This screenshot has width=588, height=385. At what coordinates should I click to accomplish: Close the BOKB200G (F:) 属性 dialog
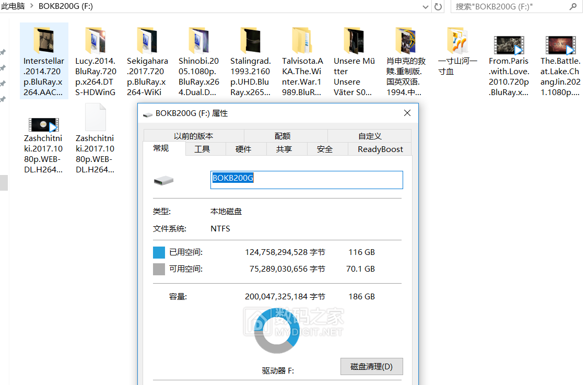click(407, 113)
